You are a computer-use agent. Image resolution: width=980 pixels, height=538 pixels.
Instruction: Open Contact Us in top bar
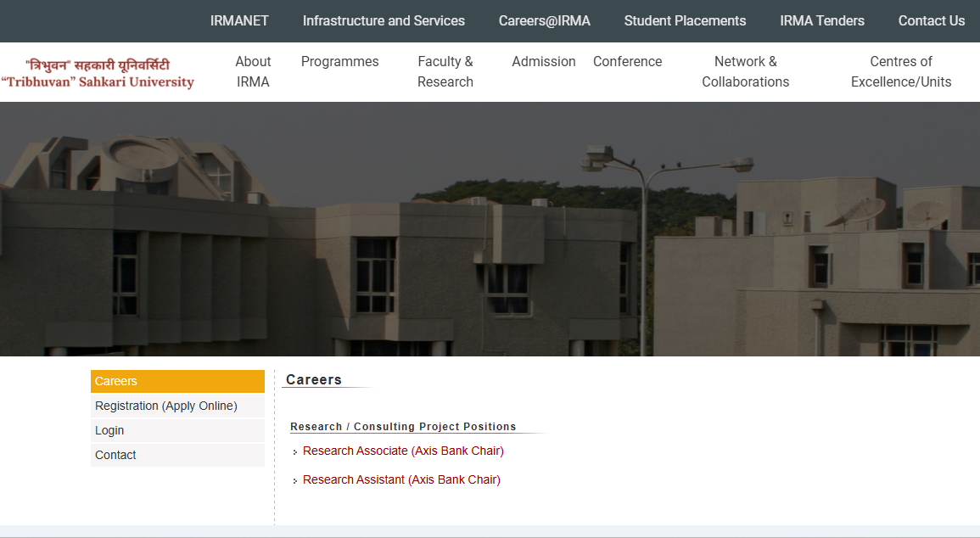931,21
